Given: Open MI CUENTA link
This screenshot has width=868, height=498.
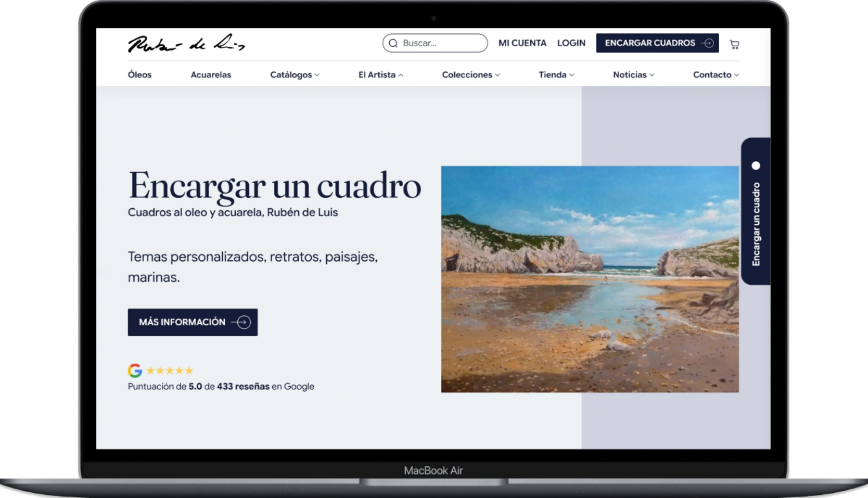Looking at the screenshot, I should click(x=522, y=43).
